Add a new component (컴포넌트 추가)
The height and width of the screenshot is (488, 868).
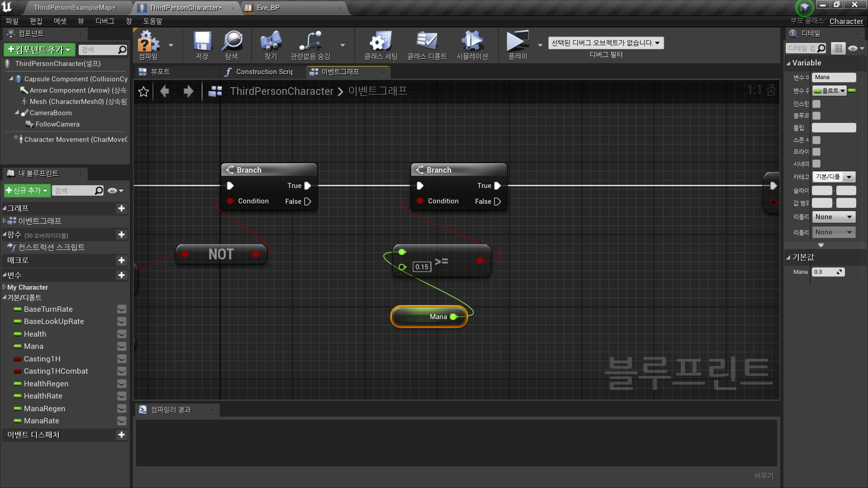tap(38, 49)
